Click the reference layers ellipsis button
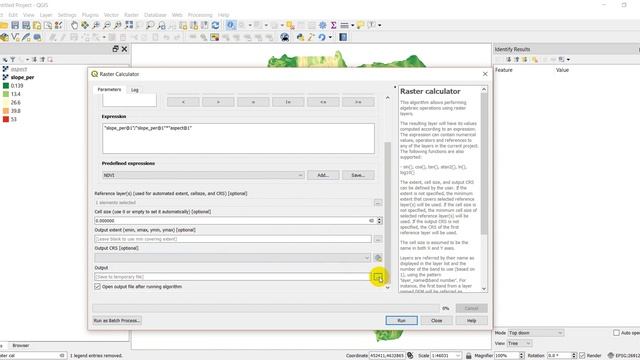Viewport: 640px width, 360px height. coord(378,202)
